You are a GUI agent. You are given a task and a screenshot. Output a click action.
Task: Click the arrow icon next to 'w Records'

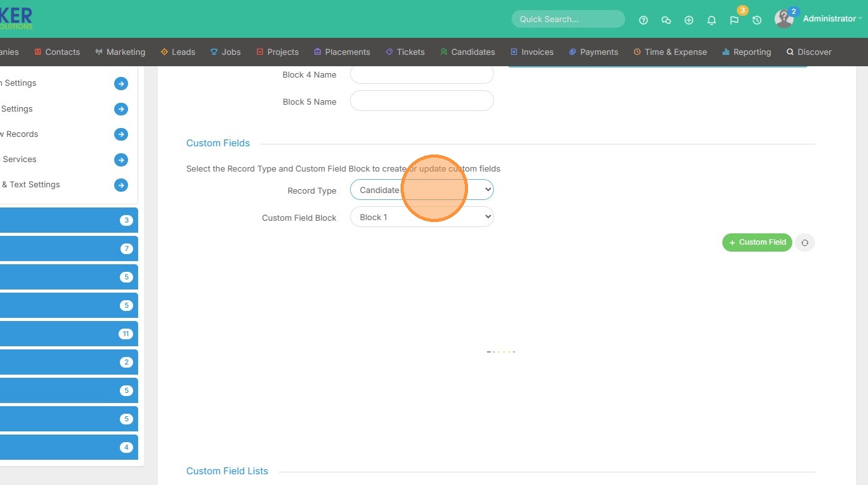coord(121,134)
